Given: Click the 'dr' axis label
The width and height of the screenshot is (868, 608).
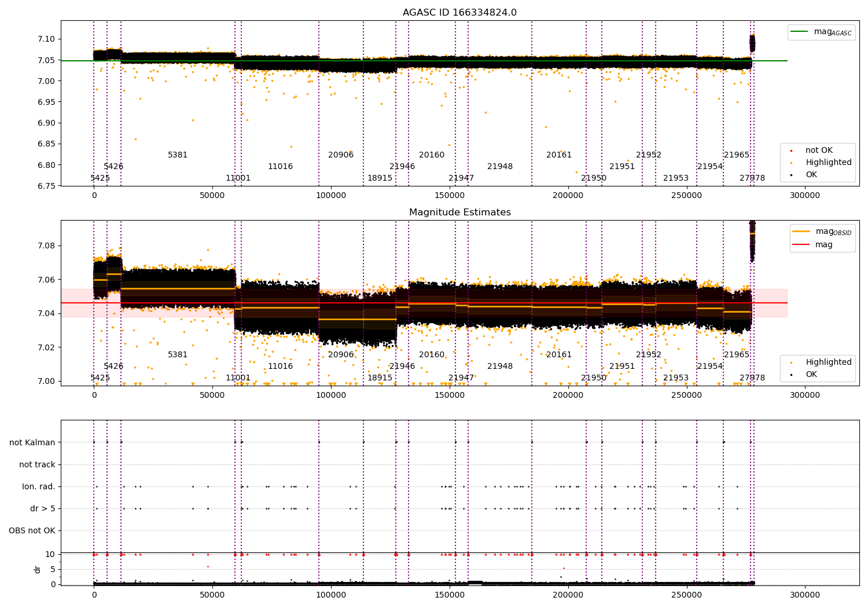Looking at the screenshot, I should coord(38,569).
